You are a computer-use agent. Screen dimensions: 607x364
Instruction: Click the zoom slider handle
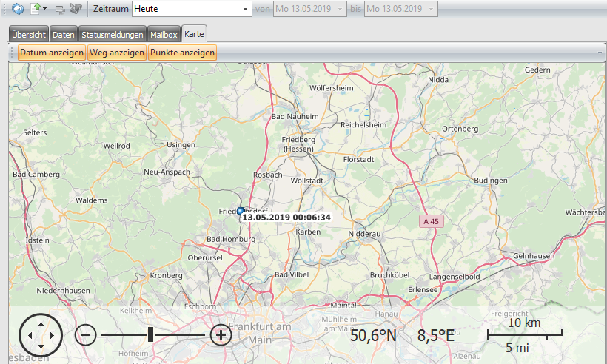coord(150,334)
